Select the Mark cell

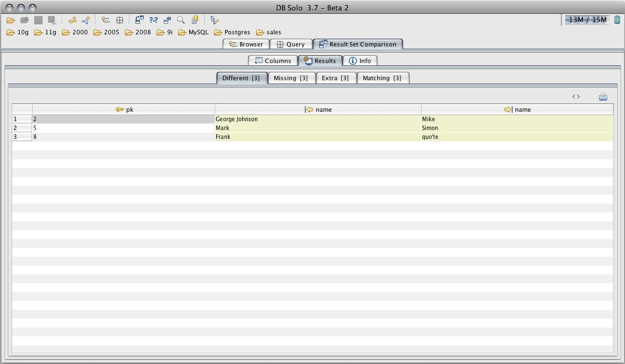coord(318,128)
